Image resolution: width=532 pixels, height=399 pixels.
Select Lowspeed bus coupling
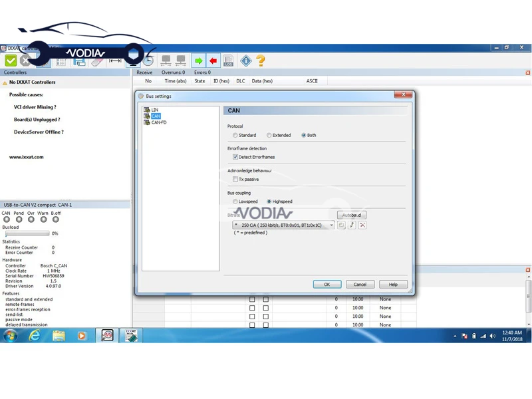(x=235, y=201)
